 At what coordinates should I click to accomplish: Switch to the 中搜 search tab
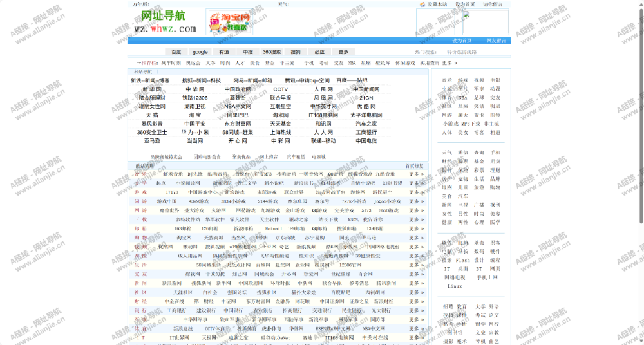click(248, 51)
